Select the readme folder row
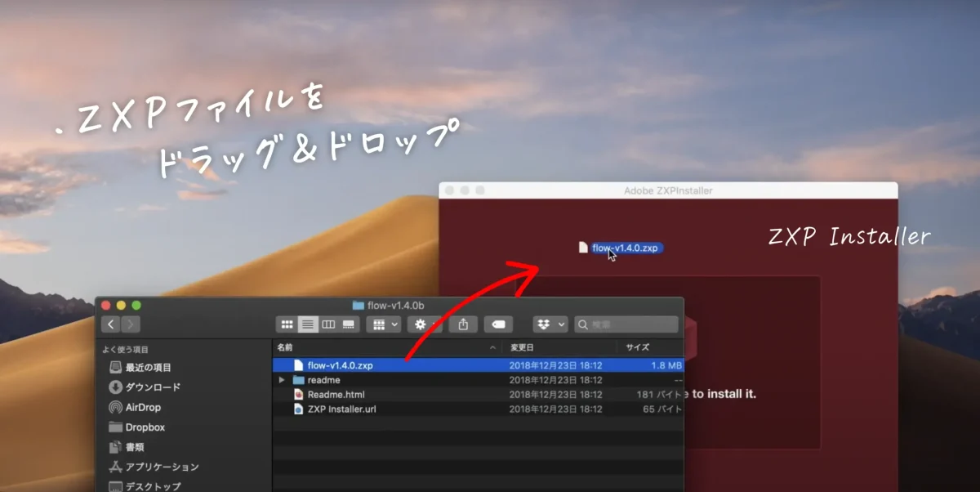 pos(479,380)
